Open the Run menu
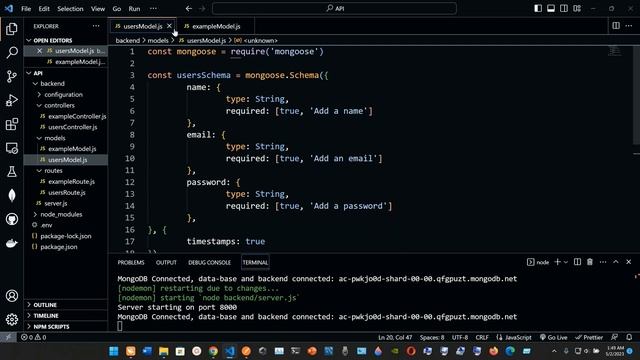Viewport: 640px width, 360px height. (x=134, y=9)
